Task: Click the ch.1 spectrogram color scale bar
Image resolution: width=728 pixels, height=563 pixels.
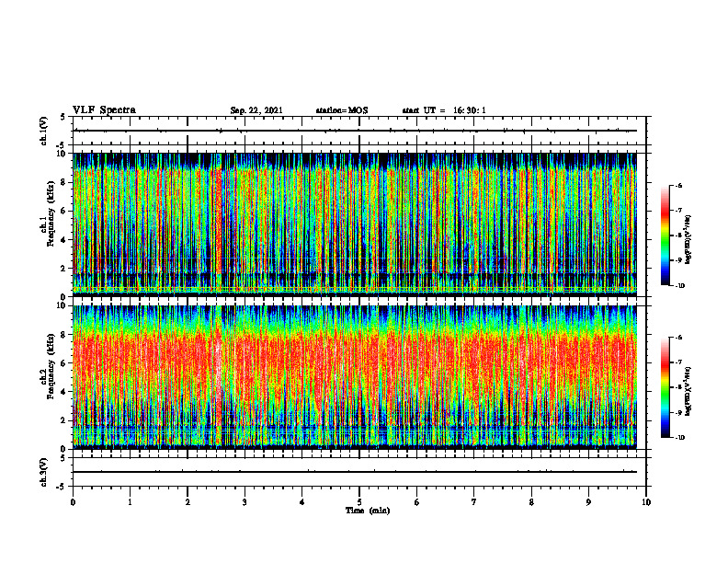Action: pyautogui.click(x=665, y=236)
